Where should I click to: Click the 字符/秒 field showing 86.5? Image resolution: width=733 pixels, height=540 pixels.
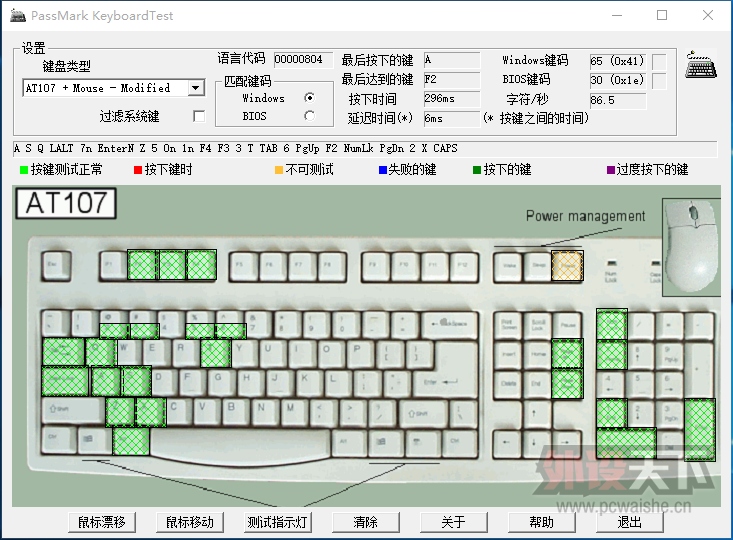pos(618,100)
